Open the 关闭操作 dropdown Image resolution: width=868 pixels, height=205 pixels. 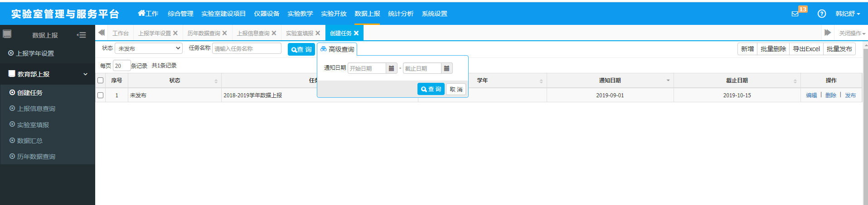[852, 33]
